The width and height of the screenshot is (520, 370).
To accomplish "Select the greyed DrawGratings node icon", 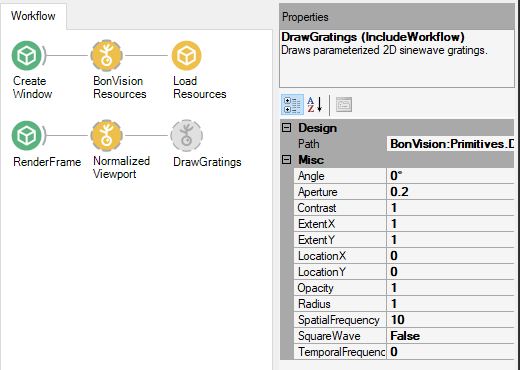I will (187, 136).
